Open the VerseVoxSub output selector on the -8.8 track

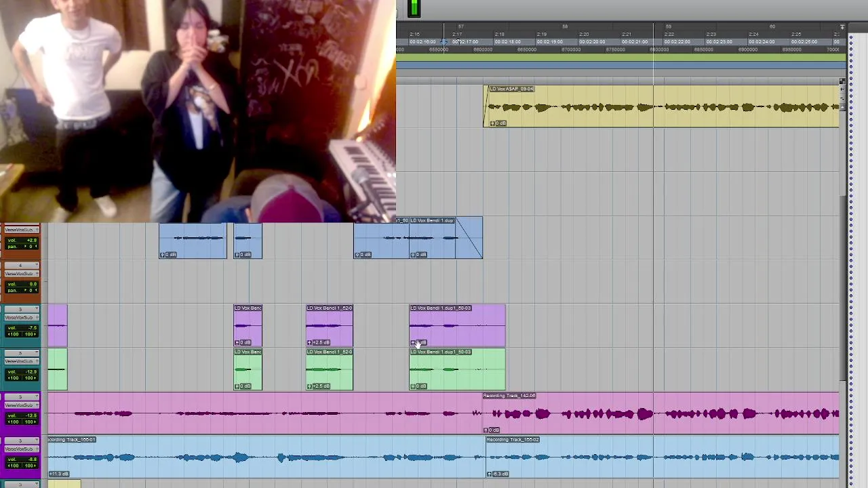22,449
